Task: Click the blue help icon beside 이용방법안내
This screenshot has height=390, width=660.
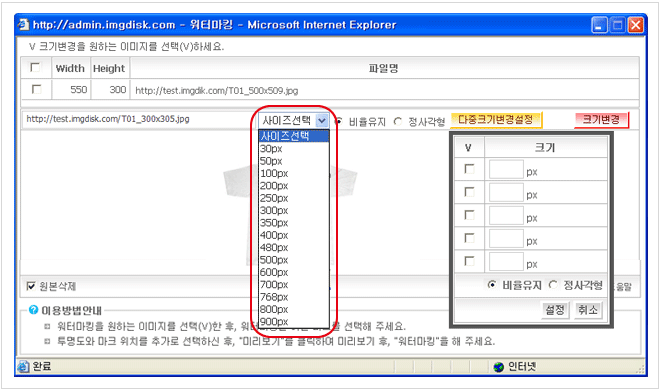Action: tap(33, 310)
